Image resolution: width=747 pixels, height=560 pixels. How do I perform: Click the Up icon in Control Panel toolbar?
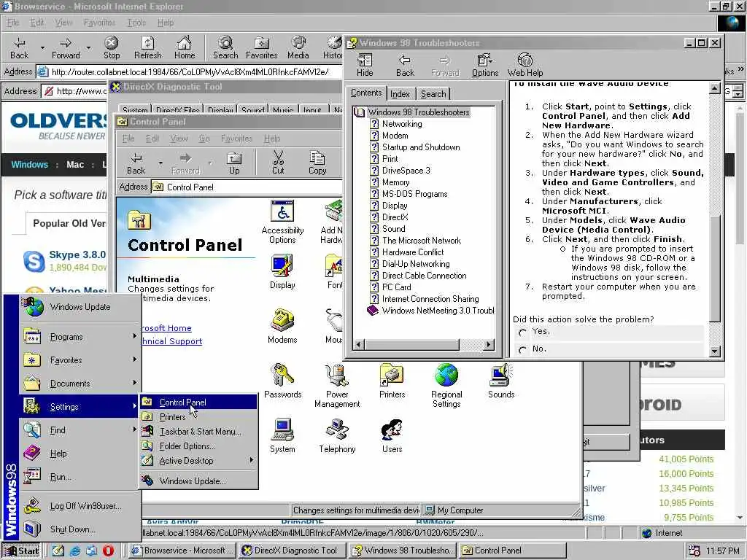pos(234,163)
